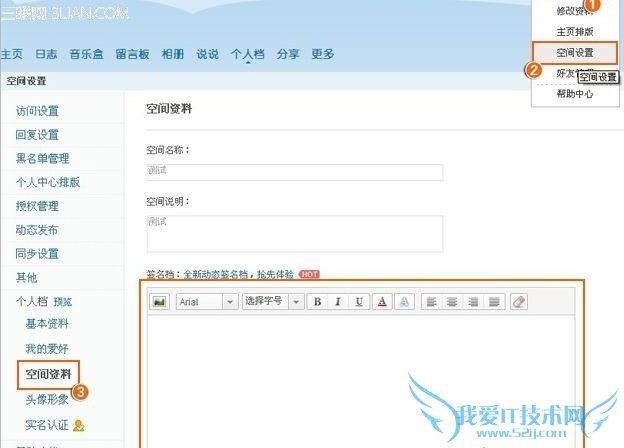The height and width of the screenshot is (448, 624).
Task: Align signature text left
Action: click(x=432, y=302)
